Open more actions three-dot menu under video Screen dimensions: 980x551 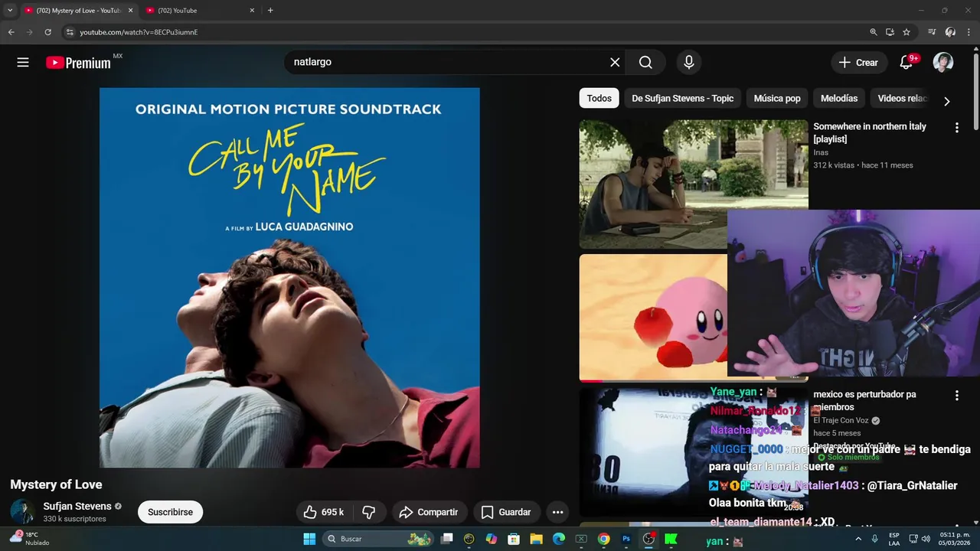(558, 512)
